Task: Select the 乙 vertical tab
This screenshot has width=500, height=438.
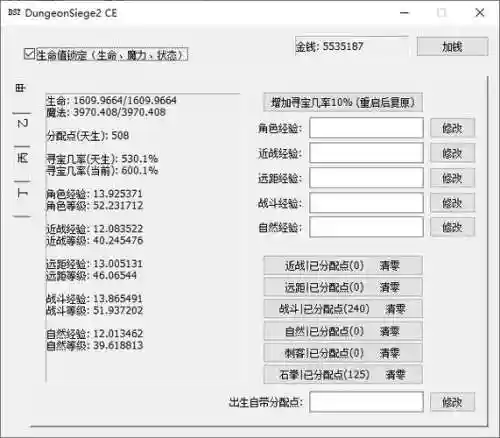Action: pos(22,124)
